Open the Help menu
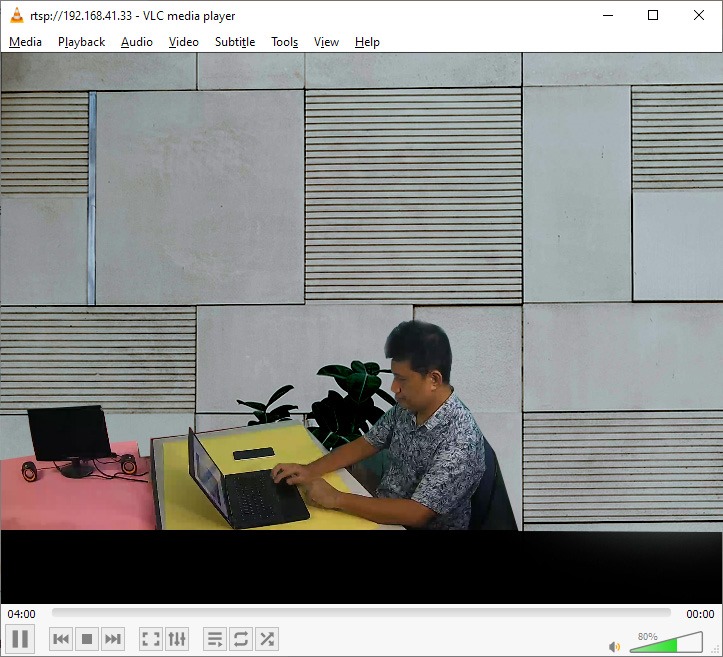Viewport: 723px width, 657px height. click(367, 42)
